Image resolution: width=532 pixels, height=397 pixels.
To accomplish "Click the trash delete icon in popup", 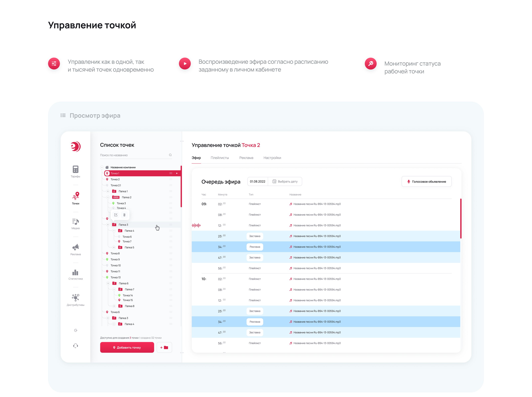I will [x=124, y=215].
